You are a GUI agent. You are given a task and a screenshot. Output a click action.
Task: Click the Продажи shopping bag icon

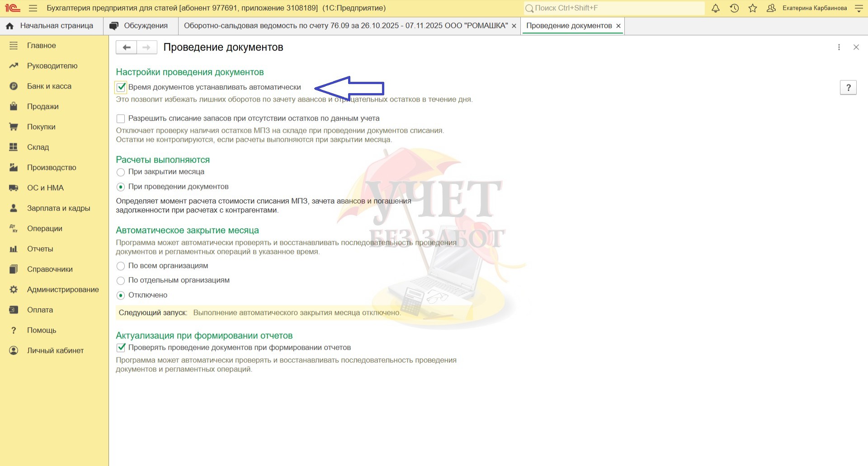point(14,107)
